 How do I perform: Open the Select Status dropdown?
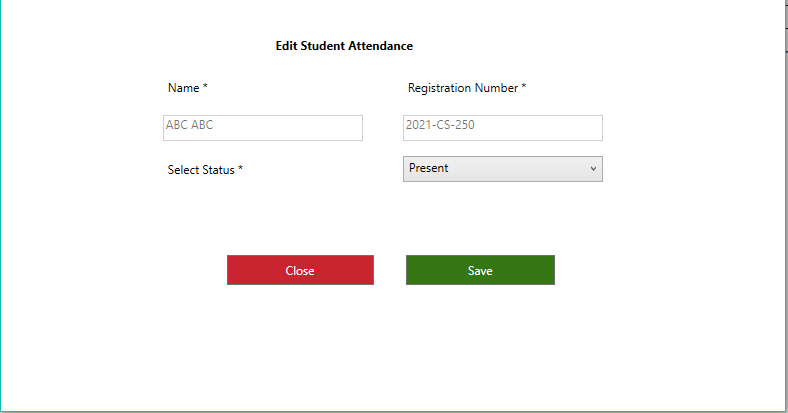(503, 169)
